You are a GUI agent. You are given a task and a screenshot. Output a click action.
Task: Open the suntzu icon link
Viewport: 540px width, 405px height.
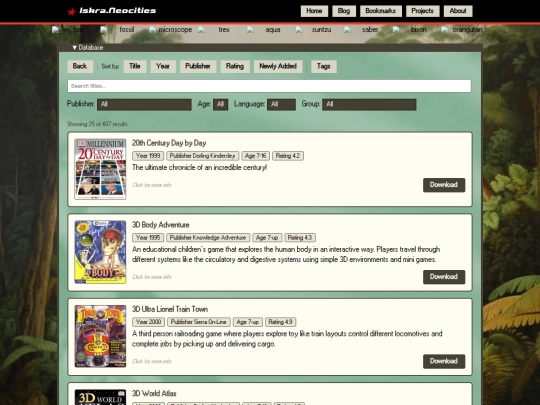[x=313, y=30]
